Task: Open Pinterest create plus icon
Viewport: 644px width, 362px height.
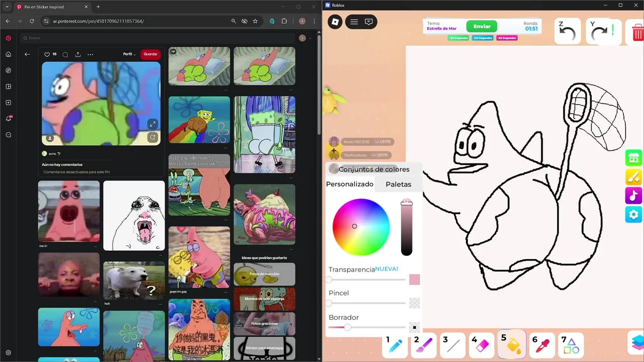Action: pyautogui.click(x=8, y=103)
